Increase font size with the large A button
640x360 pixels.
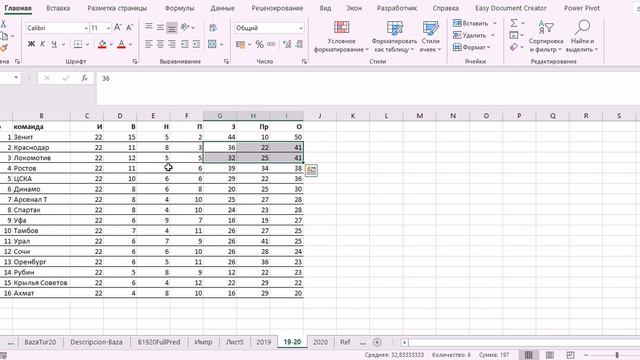[118, 27]
